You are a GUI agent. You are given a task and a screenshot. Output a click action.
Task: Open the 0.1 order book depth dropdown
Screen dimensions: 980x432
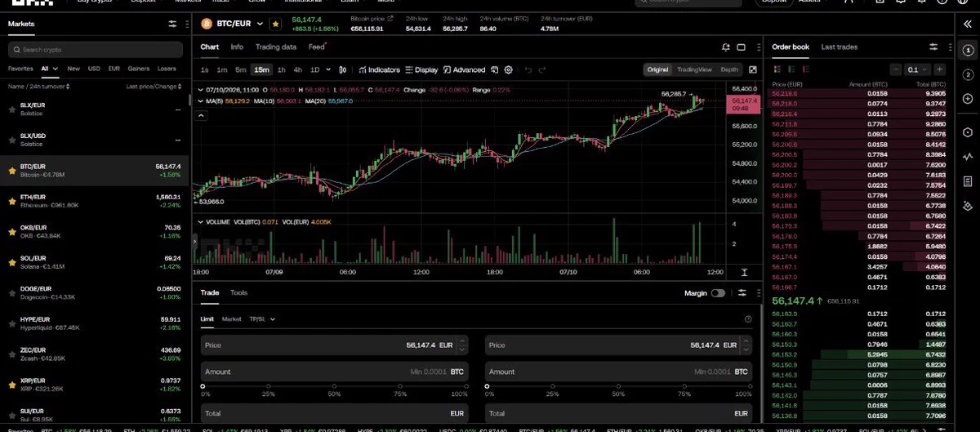click(919, 70)
